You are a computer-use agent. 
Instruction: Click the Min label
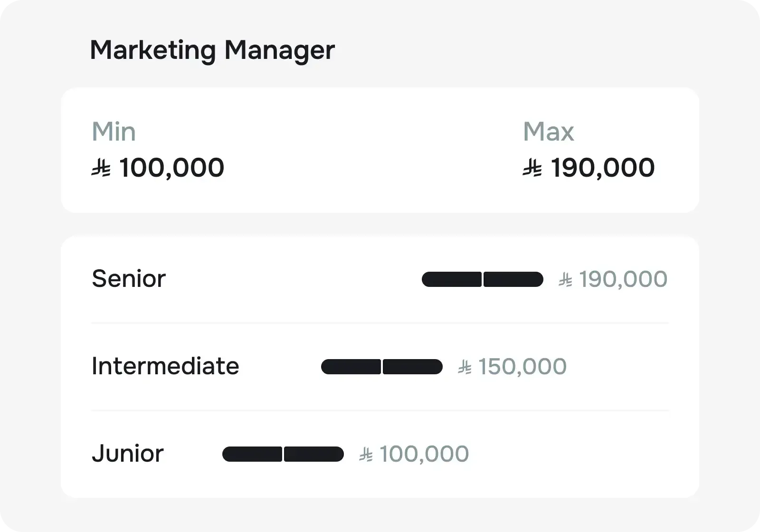(x=114, y=132)
